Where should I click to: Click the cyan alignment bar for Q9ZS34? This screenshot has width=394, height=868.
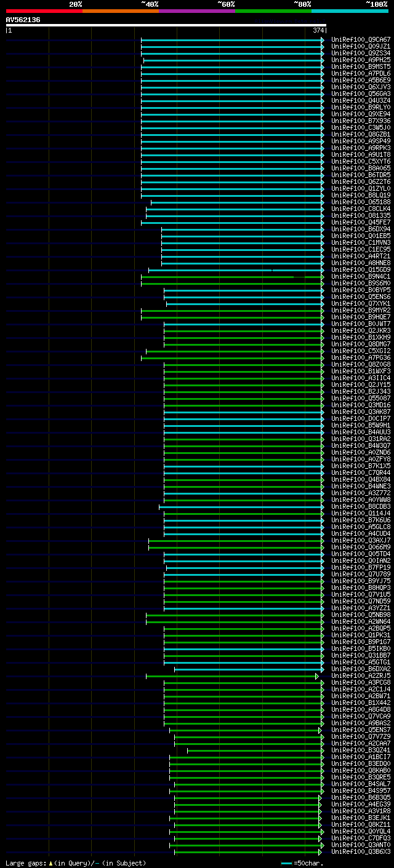pyautogui.click(x=233, y=54)
